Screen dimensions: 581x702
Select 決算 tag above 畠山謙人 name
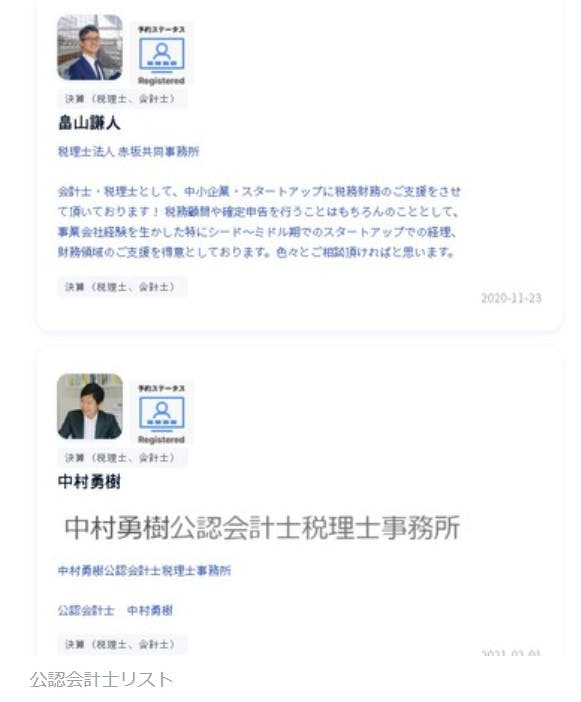(122, 99)
